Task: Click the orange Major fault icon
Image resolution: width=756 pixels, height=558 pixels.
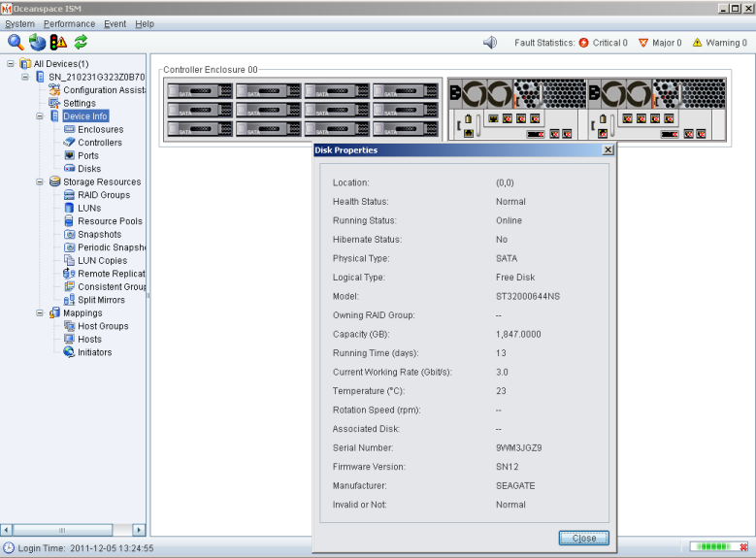Action: (643, 43)
